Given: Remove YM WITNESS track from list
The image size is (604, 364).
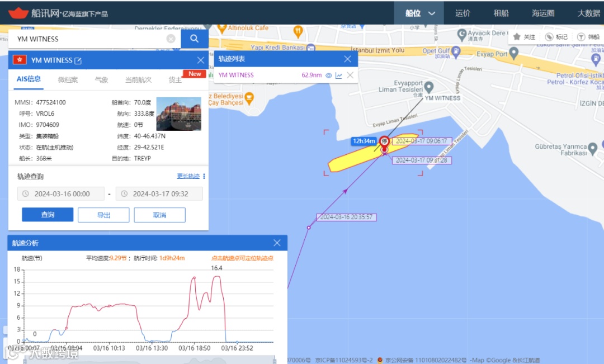Looking at the screenshot, I should pos(350,75).
